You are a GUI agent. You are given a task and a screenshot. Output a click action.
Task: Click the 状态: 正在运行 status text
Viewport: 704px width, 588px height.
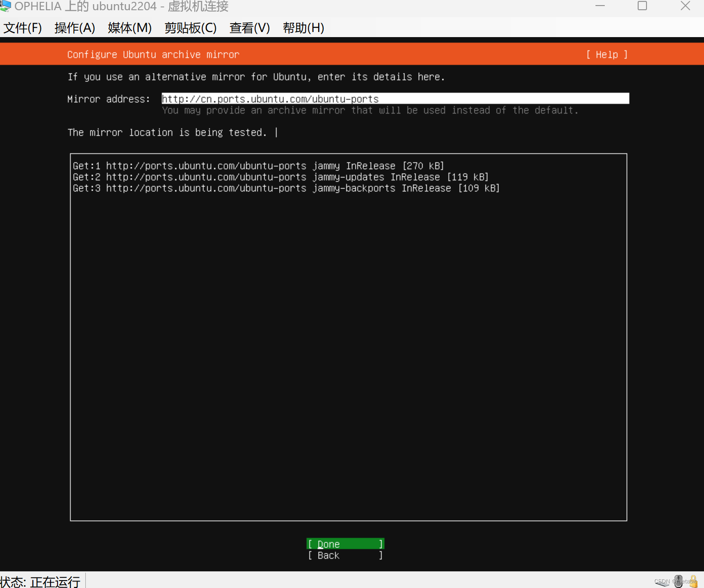[40, 582]
